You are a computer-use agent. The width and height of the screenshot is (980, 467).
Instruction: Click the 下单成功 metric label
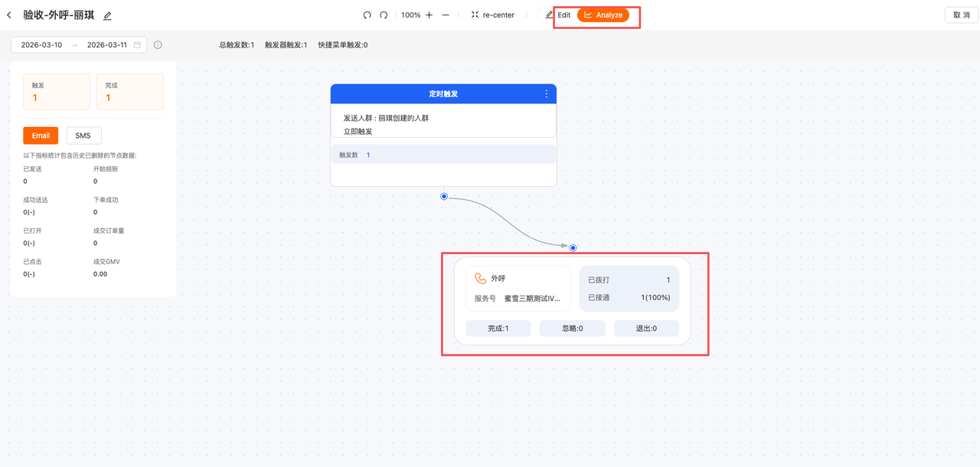pyautogui.click(x=106, y=200)
